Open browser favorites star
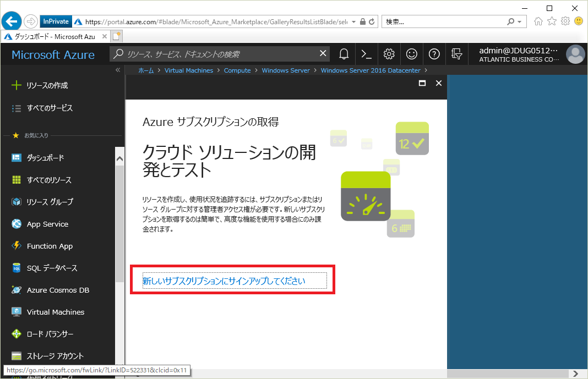This screenshot has height=379, width=588. coord(552,21)
